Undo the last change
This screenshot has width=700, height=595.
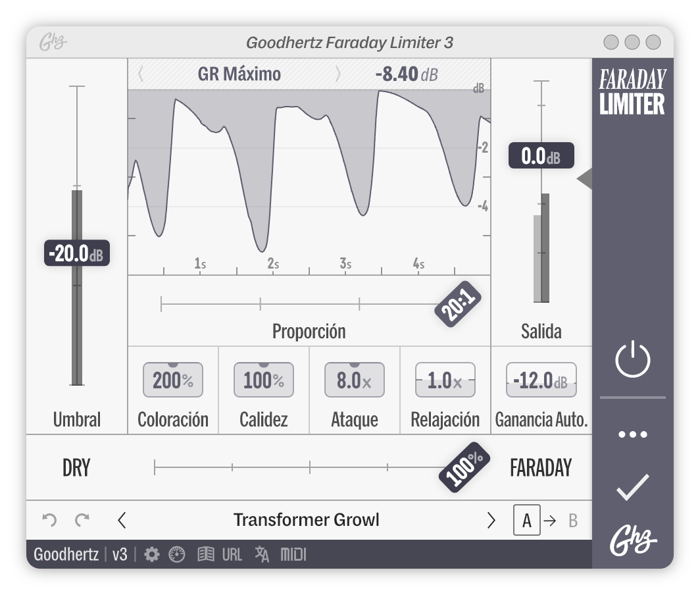pos(49,520)
